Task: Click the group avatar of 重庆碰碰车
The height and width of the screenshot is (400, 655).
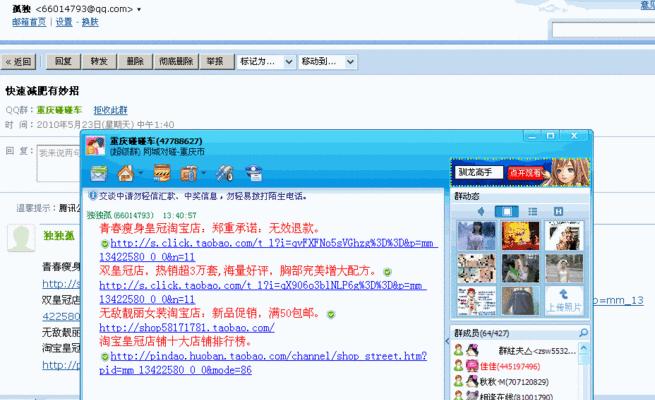Action: pos(95,146)
